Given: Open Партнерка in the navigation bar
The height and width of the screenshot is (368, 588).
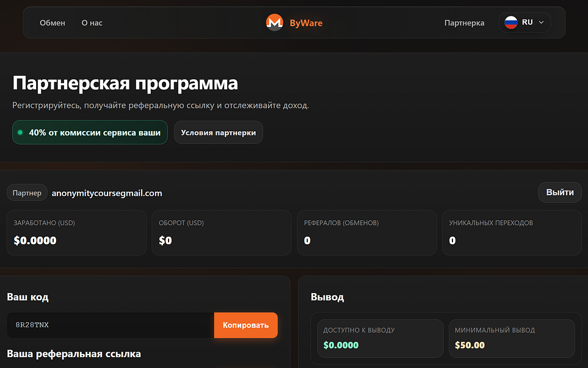Looking at the screenshot, I should click(464, 23).
